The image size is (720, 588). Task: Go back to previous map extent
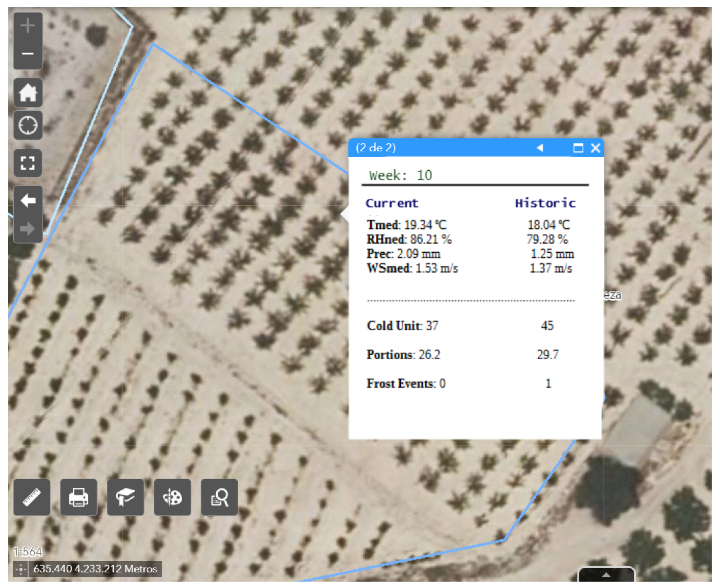point(28,200)
